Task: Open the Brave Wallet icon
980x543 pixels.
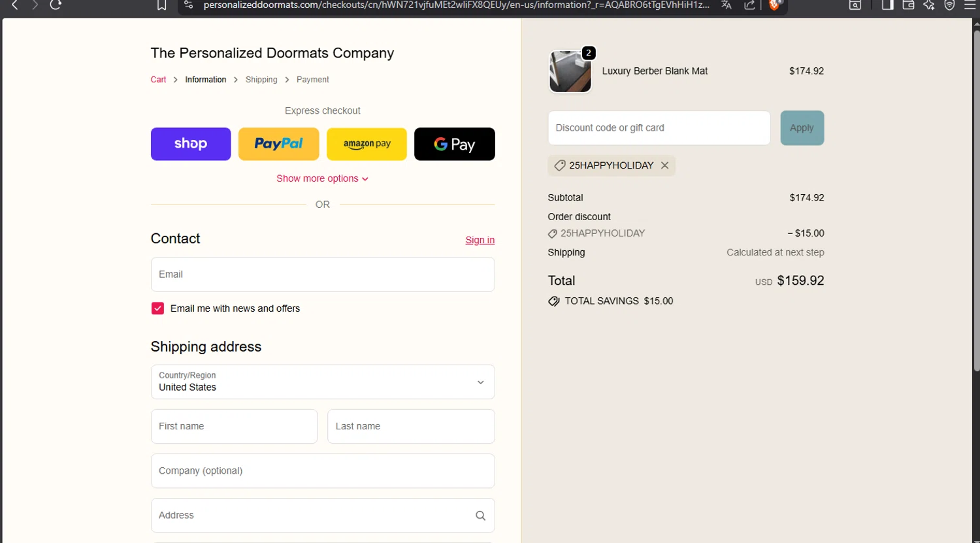Action: (908, 5)
